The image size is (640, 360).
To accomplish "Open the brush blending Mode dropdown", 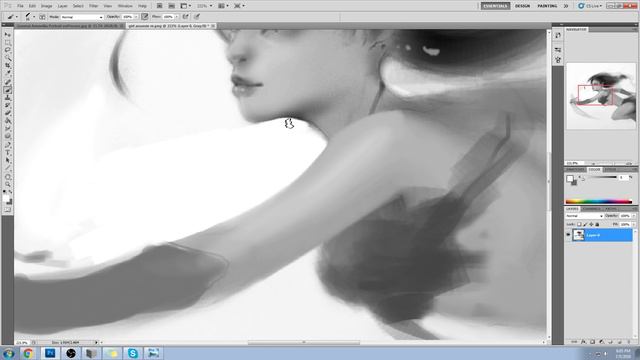I will (82, 17).
